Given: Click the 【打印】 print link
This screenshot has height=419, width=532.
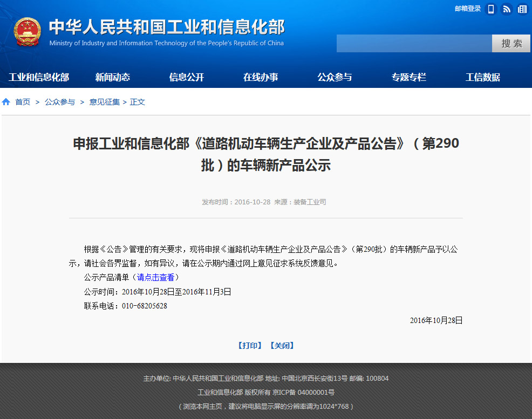Looking at the screenshot, I should (x=250, y=346).
